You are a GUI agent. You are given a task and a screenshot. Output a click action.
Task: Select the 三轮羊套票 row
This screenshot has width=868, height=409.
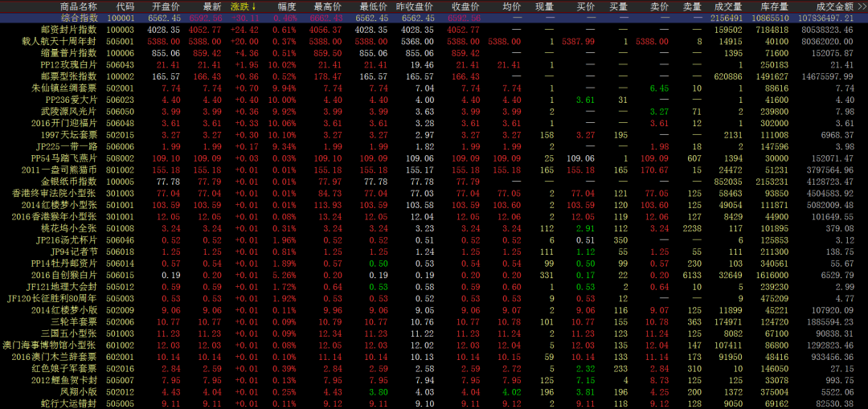[x=434, y=321]
